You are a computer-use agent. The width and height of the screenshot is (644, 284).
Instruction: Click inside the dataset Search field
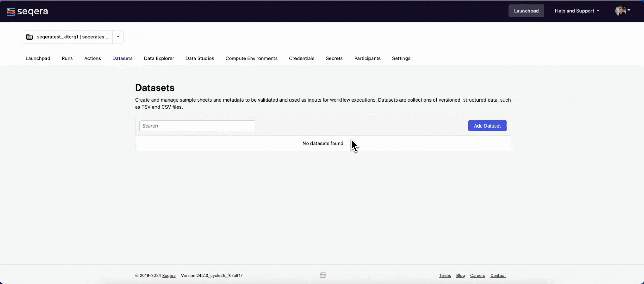(x=197, y=126)
